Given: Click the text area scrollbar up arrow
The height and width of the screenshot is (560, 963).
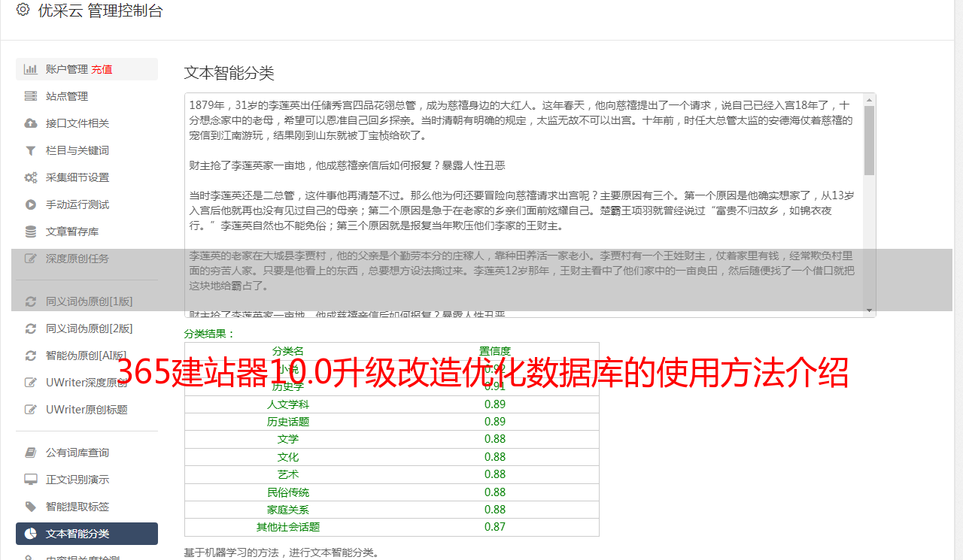Looking at the screenshot, I should coord(870,100).
